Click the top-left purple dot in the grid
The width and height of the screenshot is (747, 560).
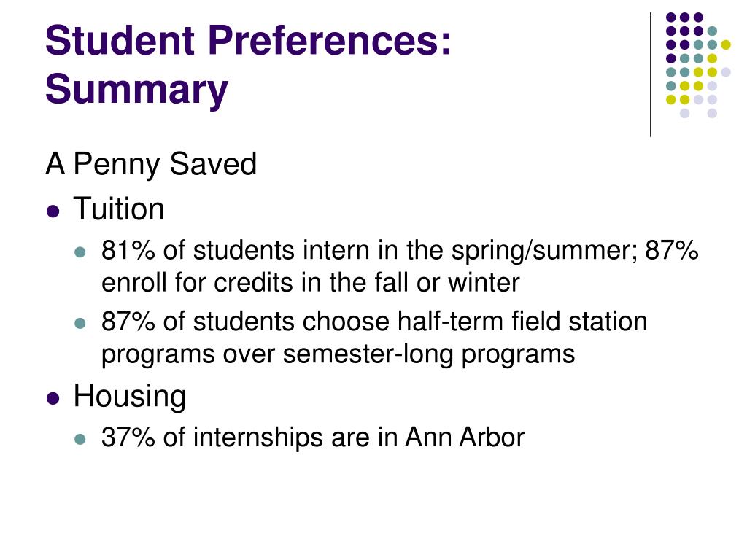pos(671,17)
